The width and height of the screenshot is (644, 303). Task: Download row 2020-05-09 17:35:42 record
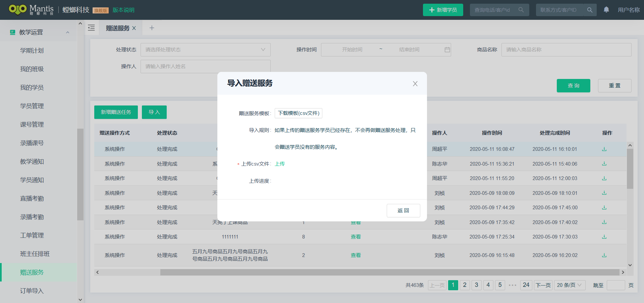(604, 222)
